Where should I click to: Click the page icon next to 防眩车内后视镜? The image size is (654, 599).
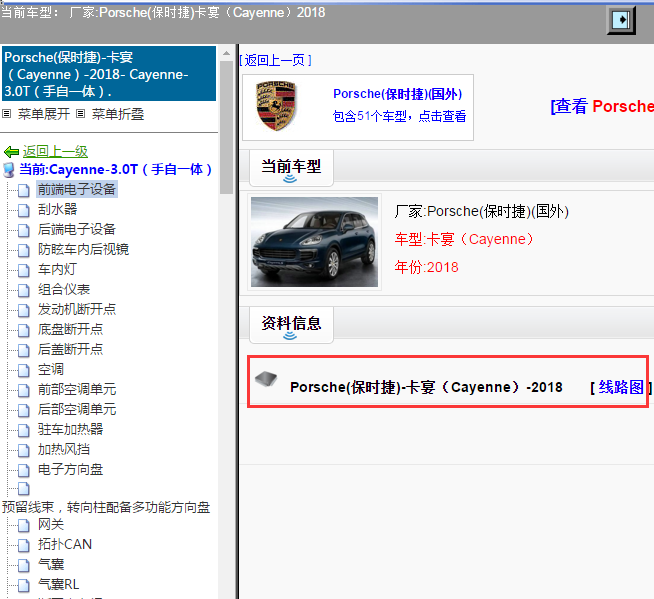click(x=24, y=250)
